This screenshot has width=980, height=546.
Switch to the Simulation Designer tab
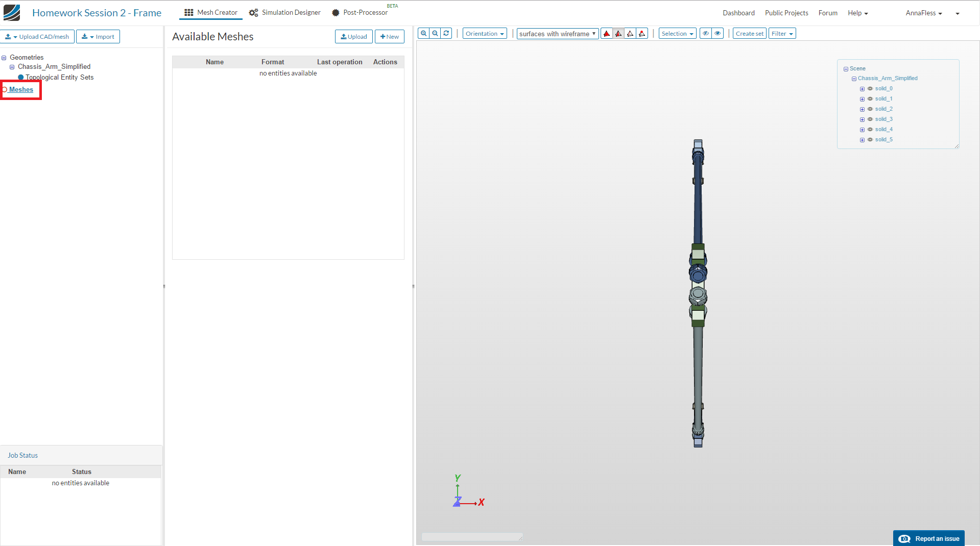pyautogui.click(x=285, y=13)
